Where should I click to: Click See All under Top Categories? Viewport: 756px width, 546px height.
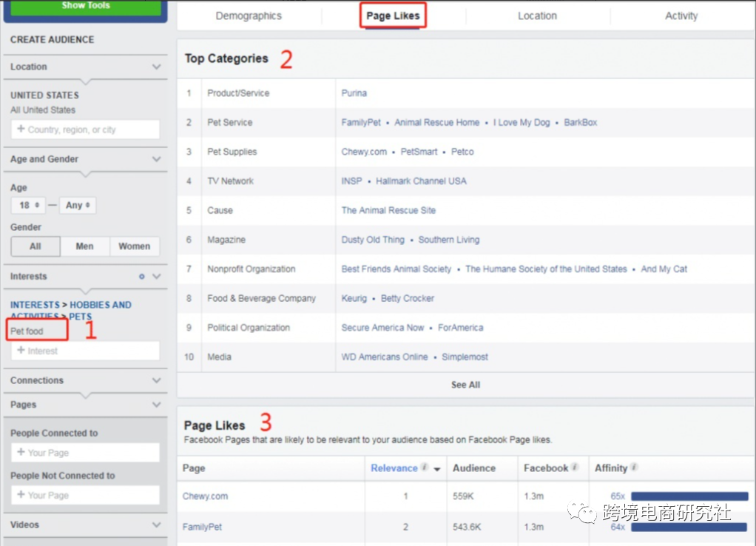(465, 385)
